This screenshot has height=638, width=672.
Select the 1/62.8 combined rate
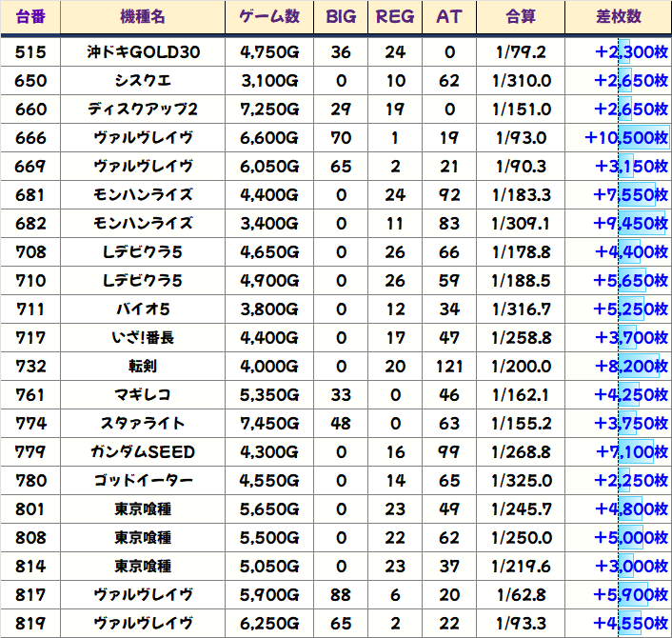(x=522, y=595)
